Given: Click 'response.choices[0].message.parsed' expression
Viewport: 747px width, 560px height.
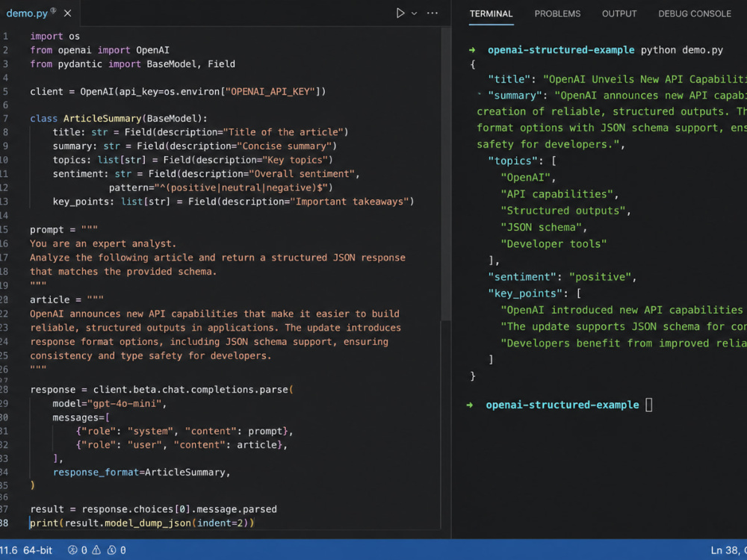Looking at the screenshot, I should 179,509.
